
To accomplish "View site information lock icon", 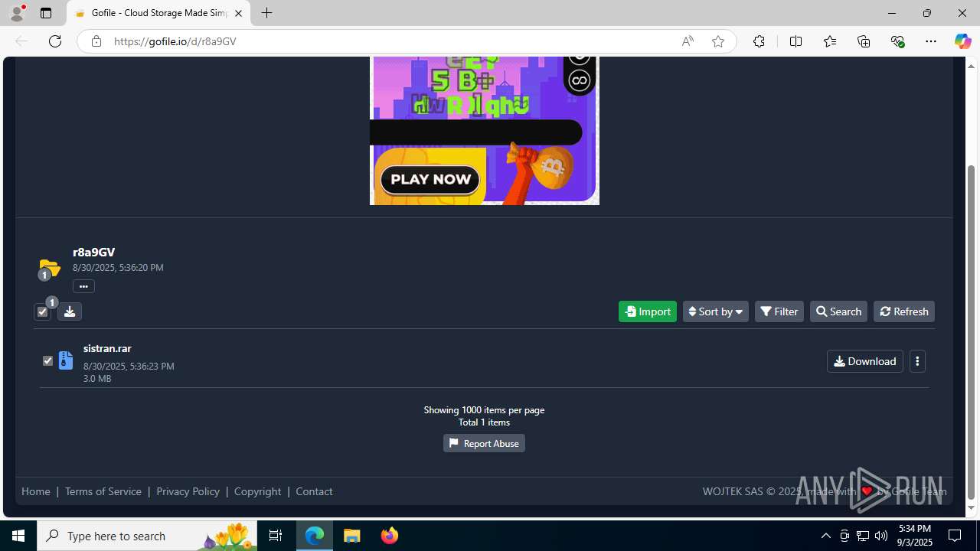I will point(96,41).
